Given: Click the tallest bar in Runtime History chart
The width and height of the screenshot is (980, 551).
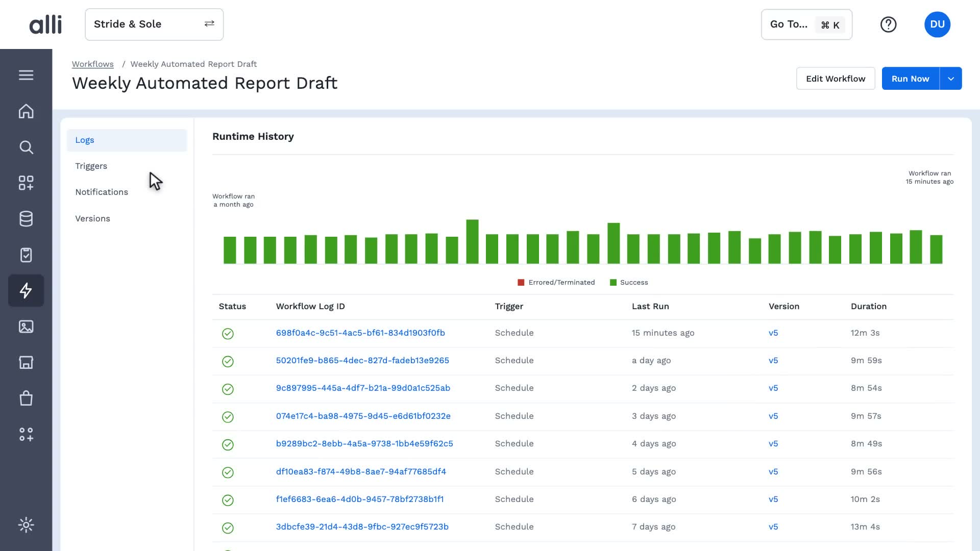Looking at the screenshot, I should pyautogui.click(x=472, y=242).
